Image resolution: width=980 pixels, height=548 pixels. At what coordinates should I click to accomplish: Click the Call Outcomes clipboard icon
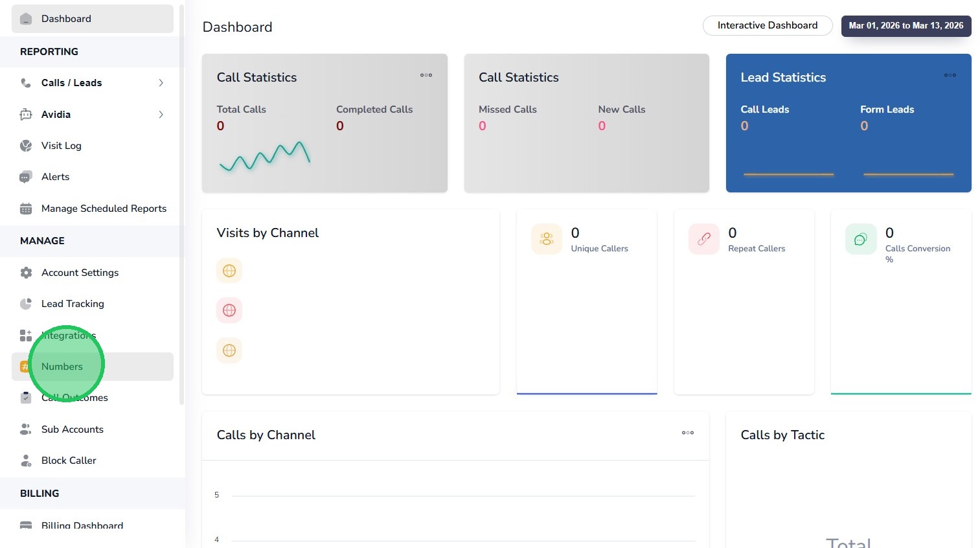coord(26,398)
